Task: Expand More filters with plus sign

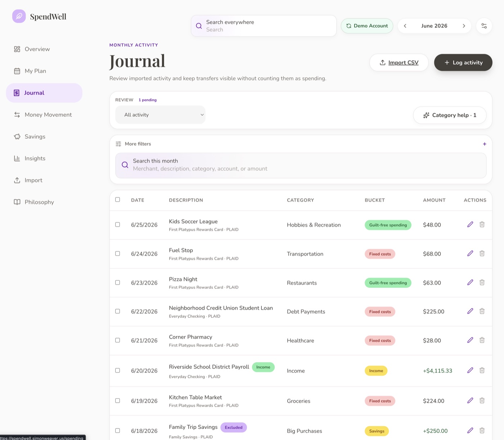Action: point(485,144)
